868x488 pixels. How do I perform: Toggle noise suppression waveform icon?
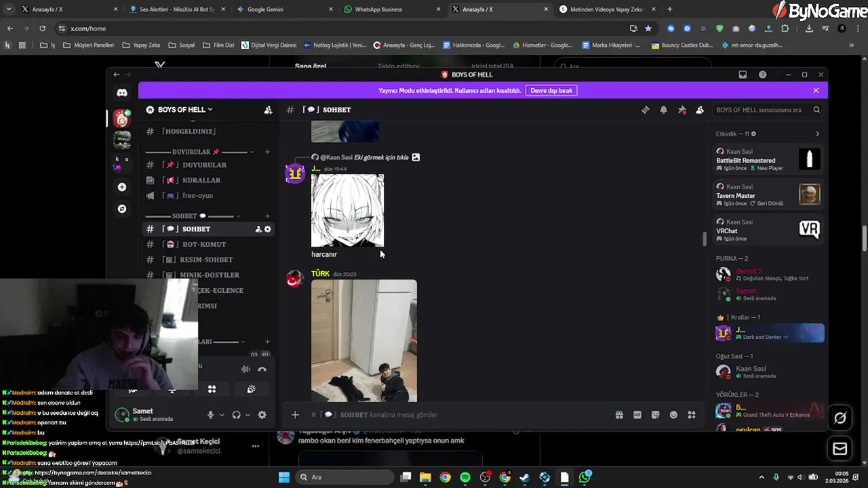coord(245,369)
